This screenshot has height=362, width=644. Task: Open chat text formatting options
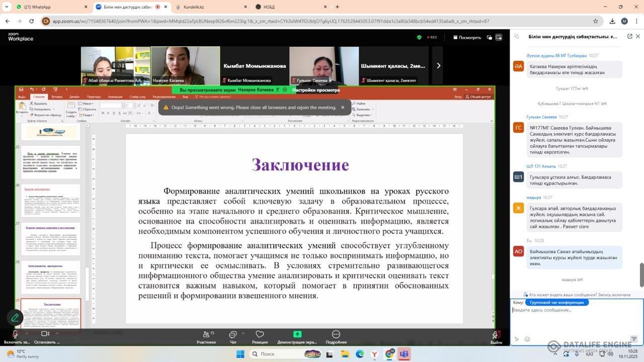tap(517, 339)
